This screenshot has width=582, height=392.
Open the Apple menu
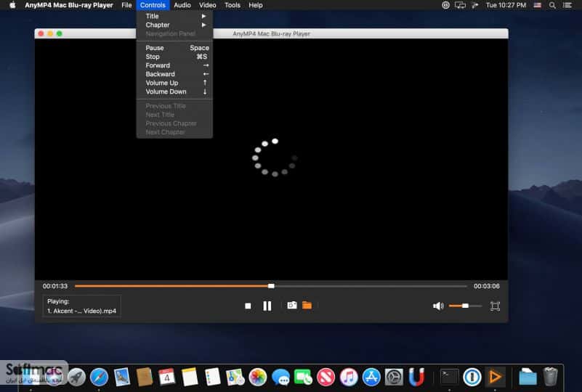pyautogui.click(x=12, y=5)
